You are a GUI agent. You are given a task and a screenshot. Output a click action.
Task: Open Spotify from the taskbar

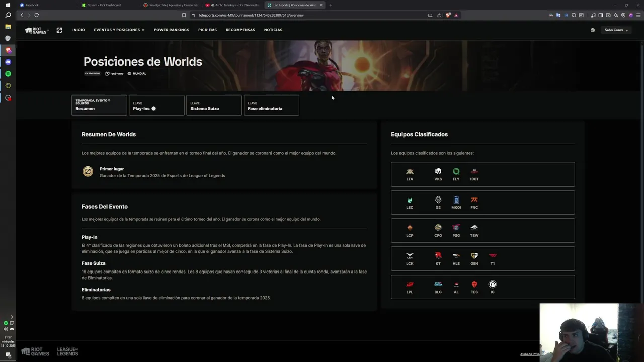coord(8,74)
